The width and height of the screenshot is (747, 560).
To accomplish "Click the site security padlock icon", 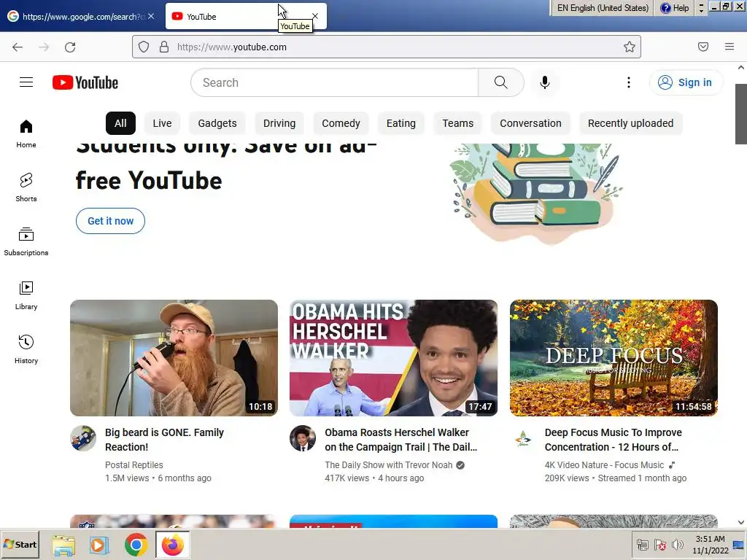I will [x=164, y=47].
